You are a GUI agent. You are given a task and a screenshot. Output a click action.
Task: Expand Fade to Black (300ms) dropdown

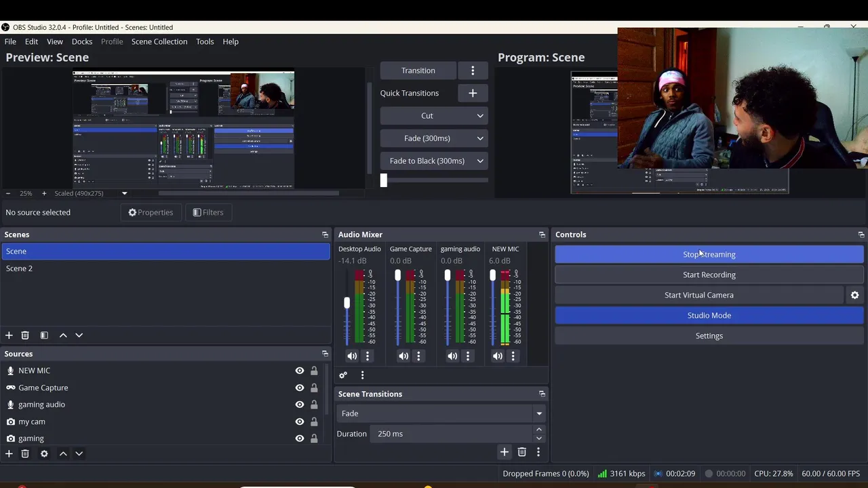(x=480, y=161)
